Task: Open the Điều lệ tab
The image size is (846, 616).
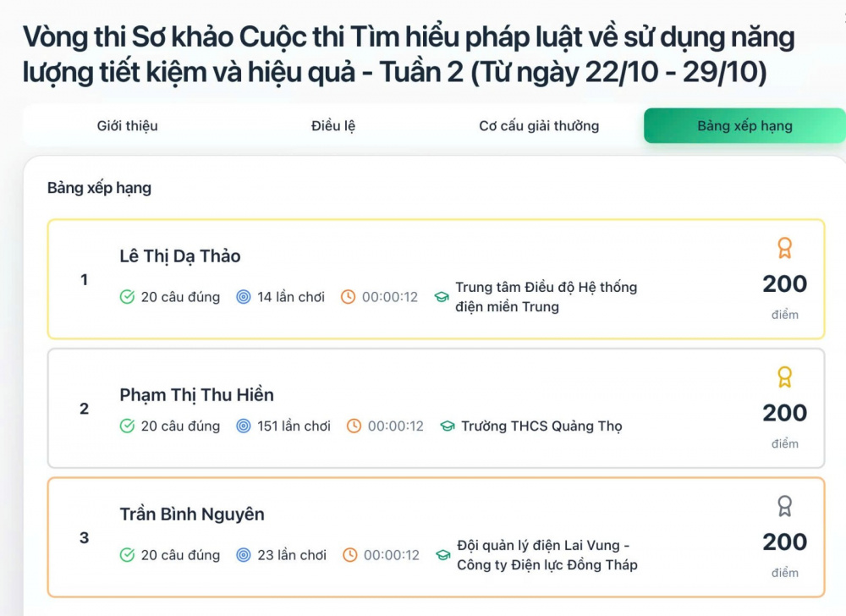Action: point(332,125)
